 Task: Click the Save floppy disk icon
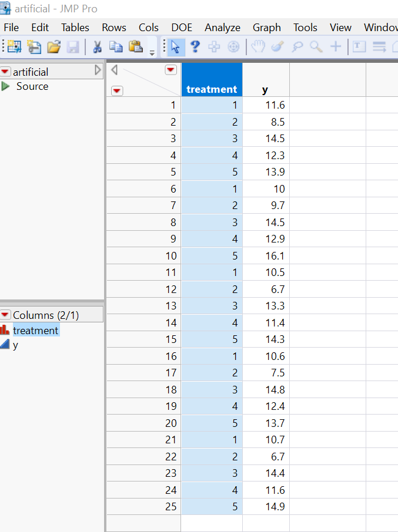[73, 47]
